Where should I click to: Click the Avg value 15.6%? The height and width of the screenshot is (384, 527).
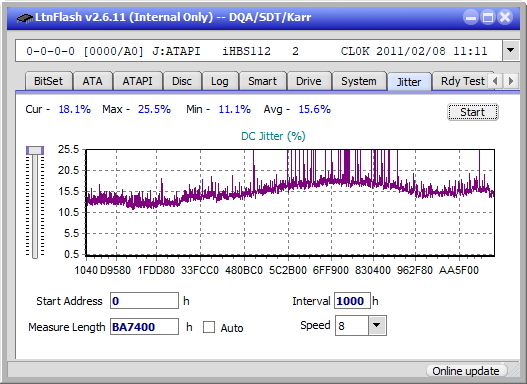[x=315, y=109]
